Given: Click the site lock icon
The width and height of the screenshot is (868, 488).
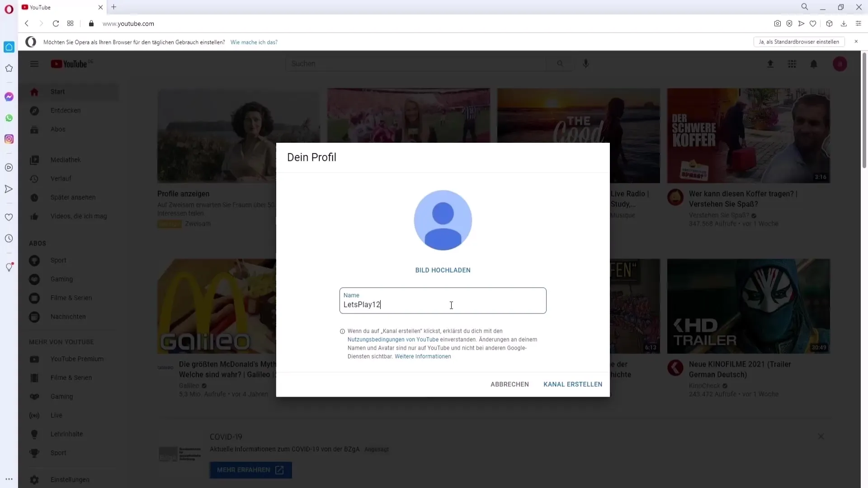Looking at the screenshot, I should [x=91, y=23].
